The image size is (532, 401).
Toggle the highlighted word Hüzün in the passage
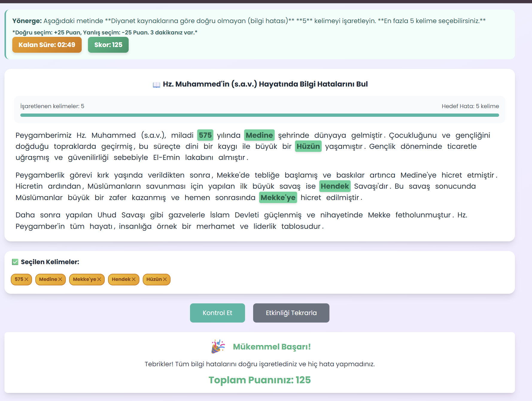308,146
